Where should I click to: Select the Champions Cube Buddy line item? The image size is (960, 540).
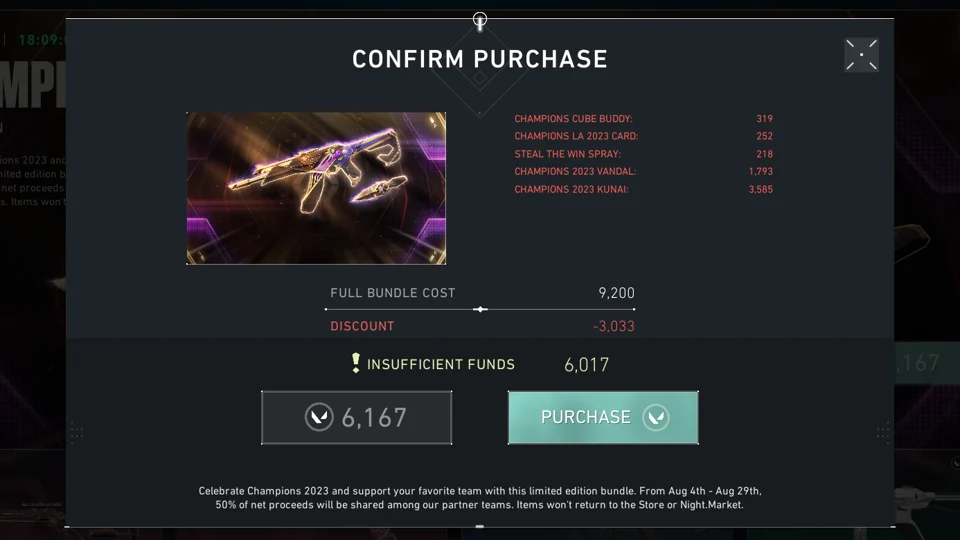(573, 119)
